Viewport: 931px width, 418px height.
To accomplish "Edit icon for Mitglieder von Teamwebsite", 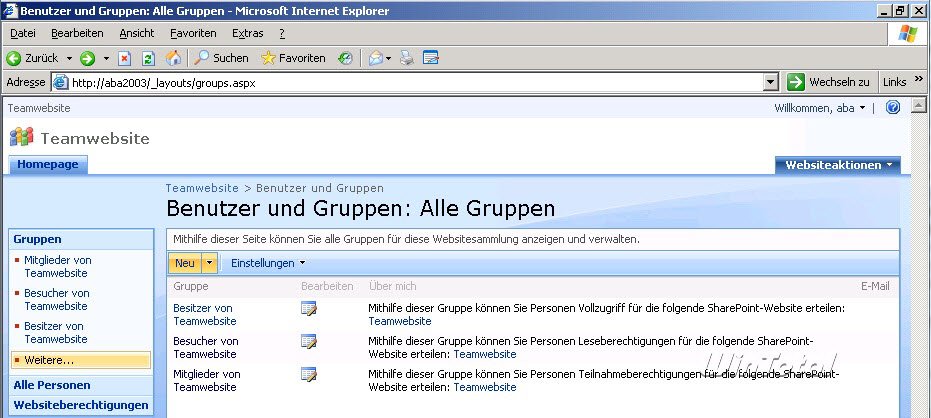I will click(x=309, y=374).
